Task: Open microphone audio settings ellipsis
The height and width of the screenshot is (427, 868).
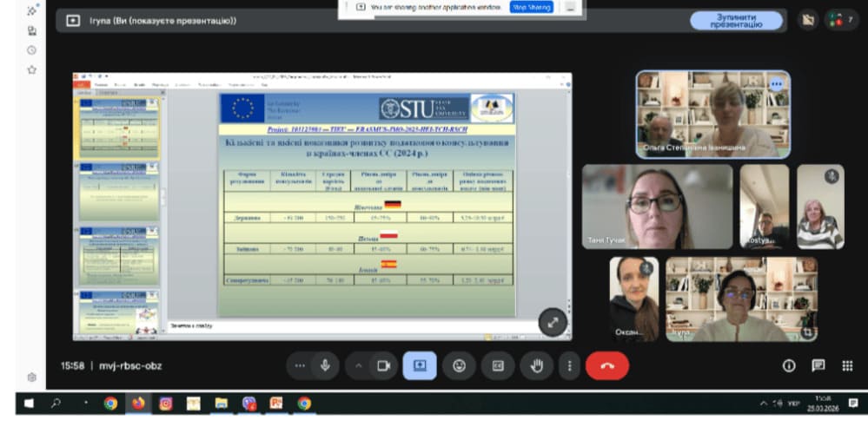Action: pos(300,366)
